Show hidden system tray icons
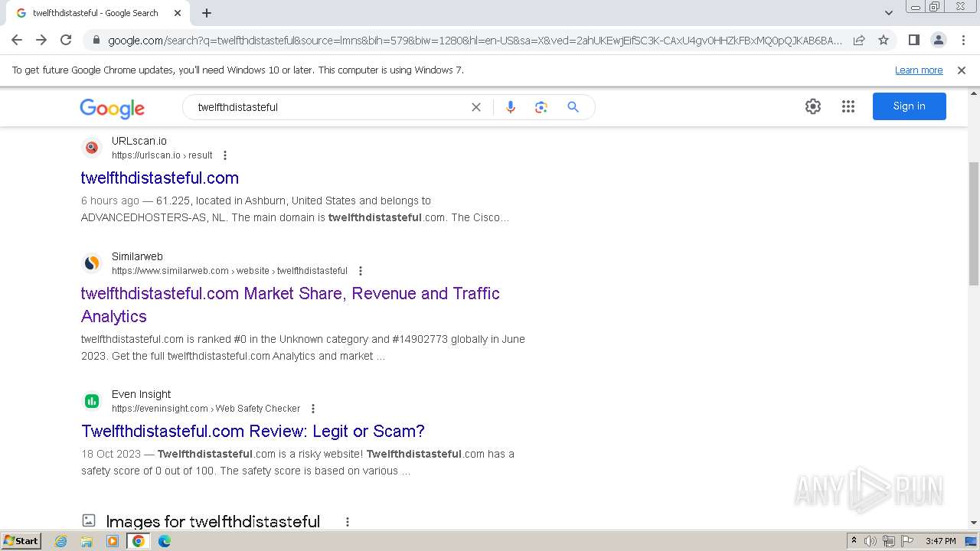 854,541
